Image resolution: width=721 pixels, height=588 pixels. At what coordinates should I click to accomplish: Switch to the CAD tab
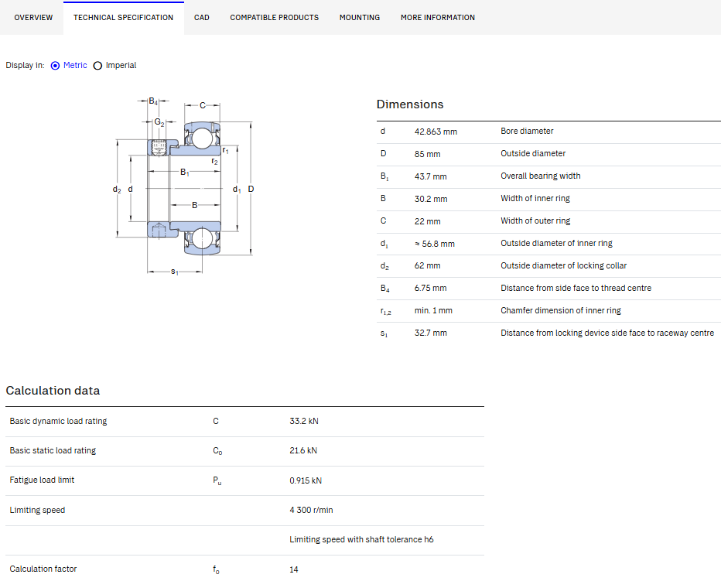click(201, 18)
